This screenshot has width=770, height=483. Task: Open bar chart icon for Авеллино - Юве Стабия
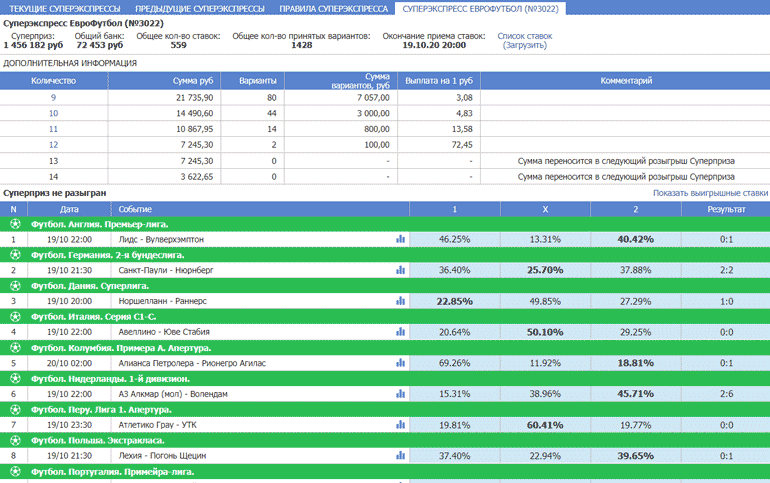click(400, 332)
